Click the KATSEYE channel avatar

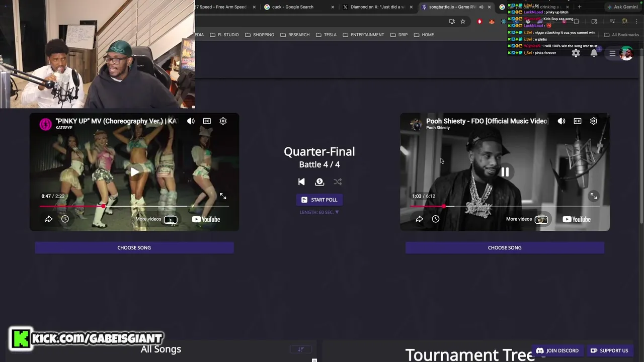tap(46, 124)
